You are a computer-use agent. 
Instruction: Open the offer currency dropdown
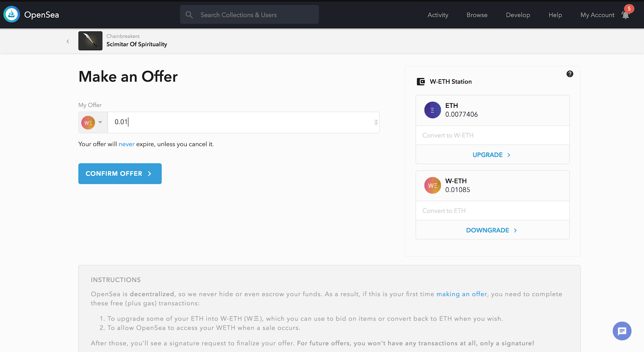pos(93,122)
